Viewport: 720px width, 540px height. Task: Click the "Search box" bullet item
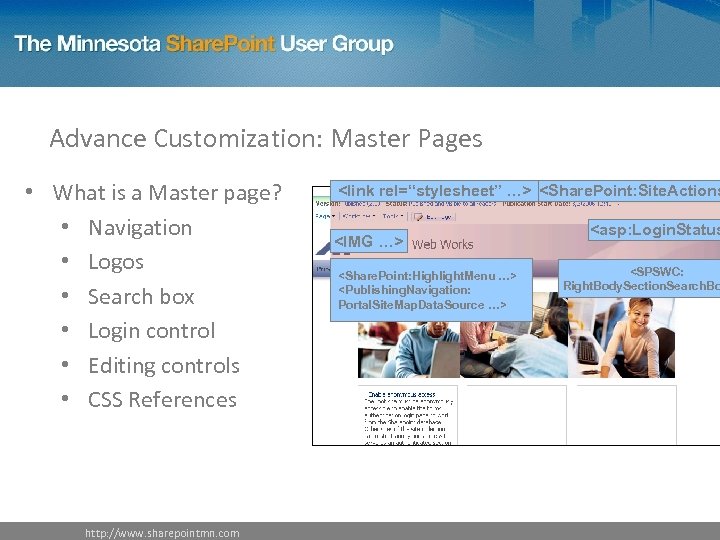tap(141, 297)
